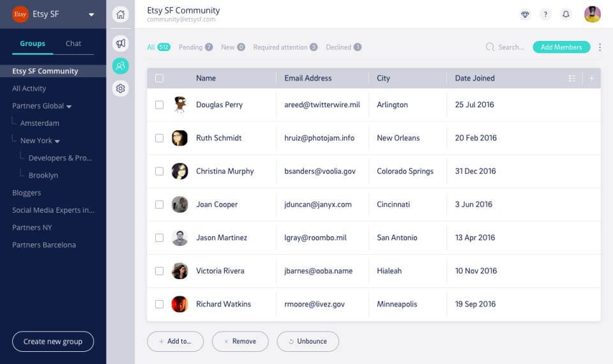
Task: Switch to the Chat tab
Action: pyautogui.click(x=73, y=43)
